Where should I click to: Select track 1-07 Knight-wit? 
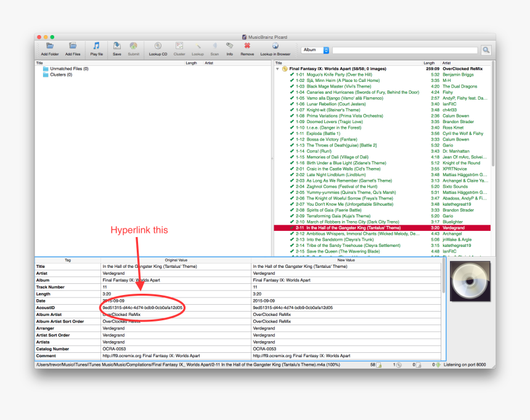382,110
